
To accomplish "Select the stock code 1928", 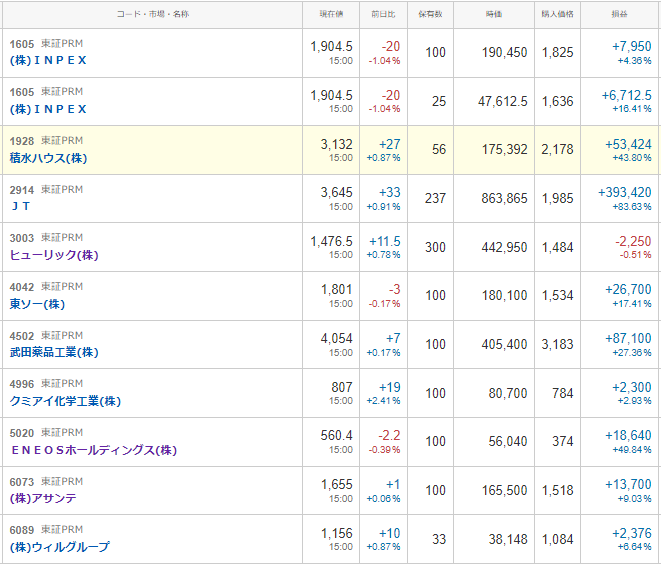I will coord(21,141).
